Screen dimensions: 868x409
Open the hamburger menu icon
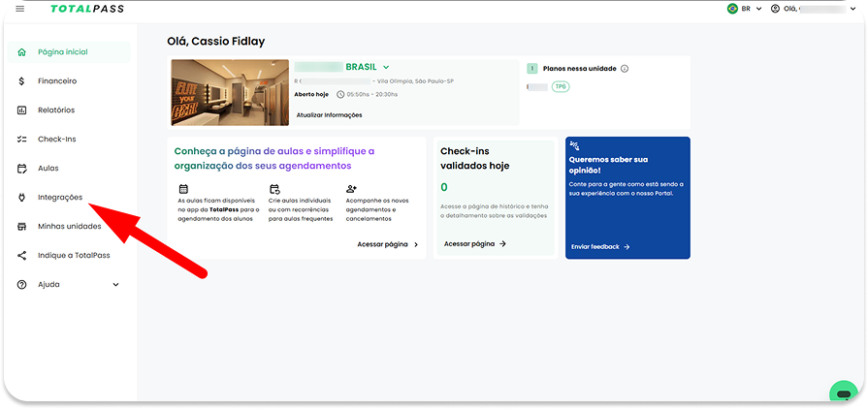[x=20, y=9]
